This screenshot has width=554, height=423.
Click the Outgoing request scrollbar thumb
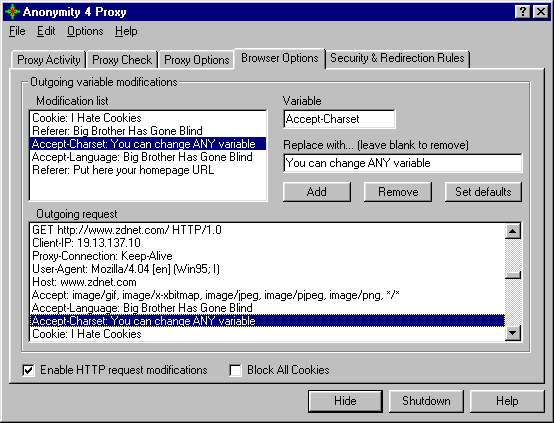coord(513,275)
